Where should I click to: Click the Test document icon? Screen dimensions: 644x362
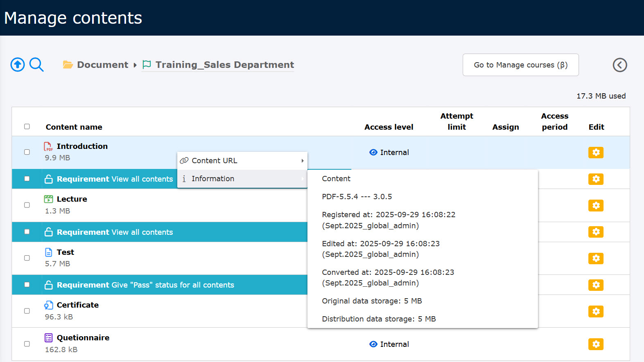[48, 252]
